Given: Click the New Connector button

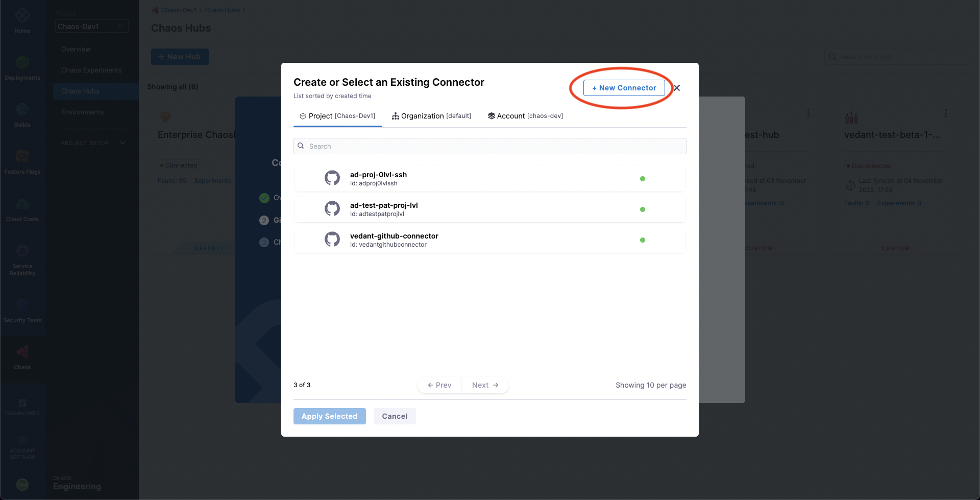Looking at the screenshot, I should coord(624,88).
